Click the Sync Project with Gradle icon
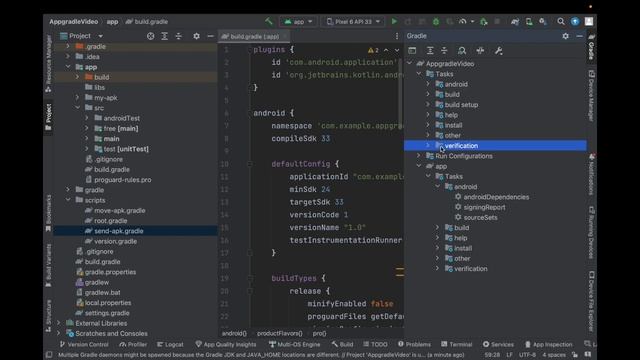 [515, 21]
